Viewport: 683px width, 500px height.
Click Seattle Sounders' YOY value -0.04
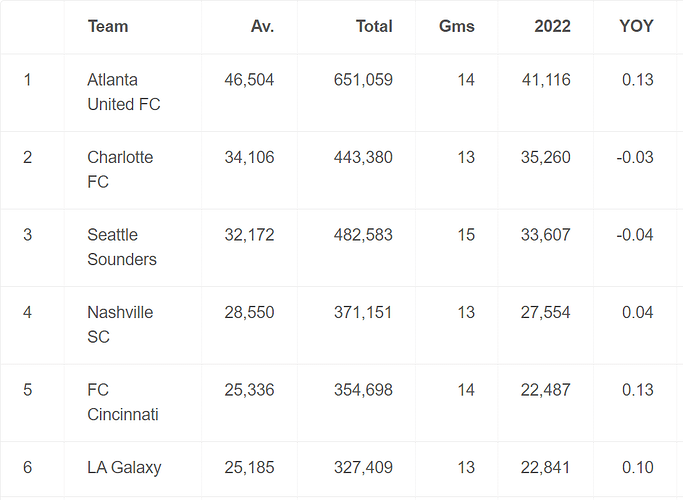click(x=635, y=235)
